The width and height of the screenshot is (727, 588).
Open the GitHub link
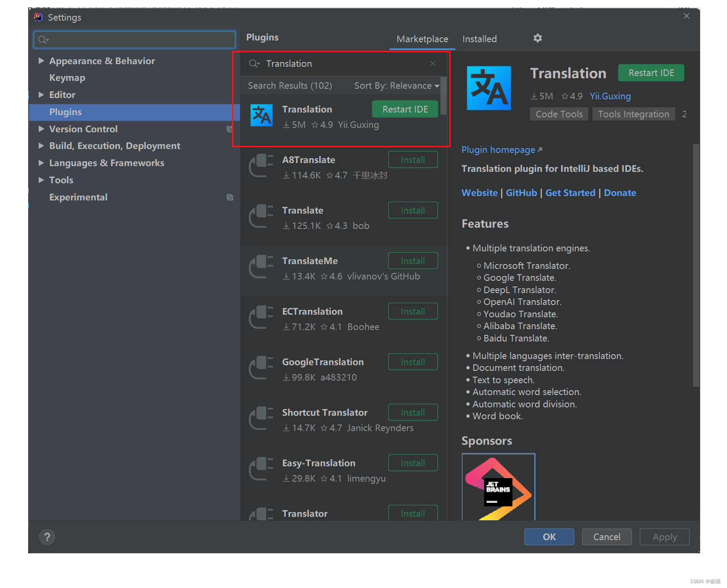coord(521,193)
